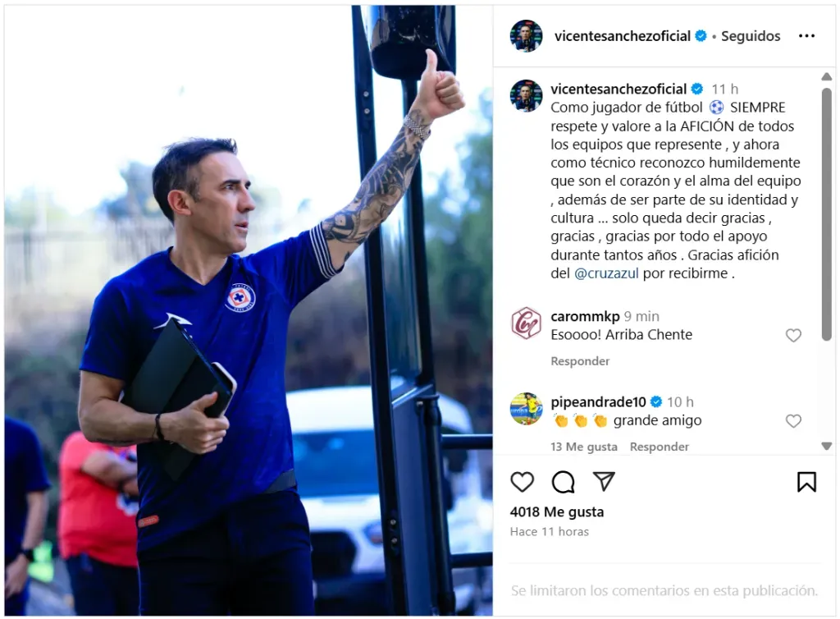840x619 pixels.
Task: View the 4018 Me gusta likes list
Action: [557, 511]
